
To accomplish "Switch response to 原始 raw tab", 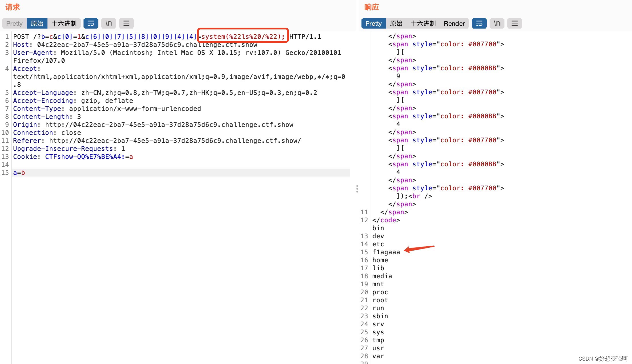I will 396,23.
